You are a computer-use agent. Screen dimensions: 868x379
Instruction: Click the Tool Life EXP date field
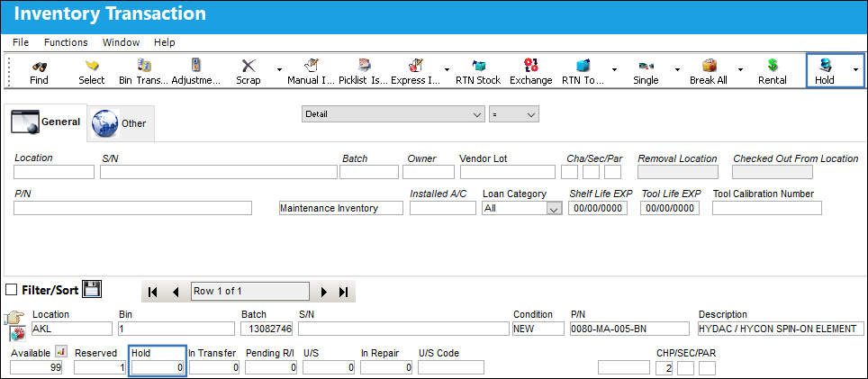(670, 208)
